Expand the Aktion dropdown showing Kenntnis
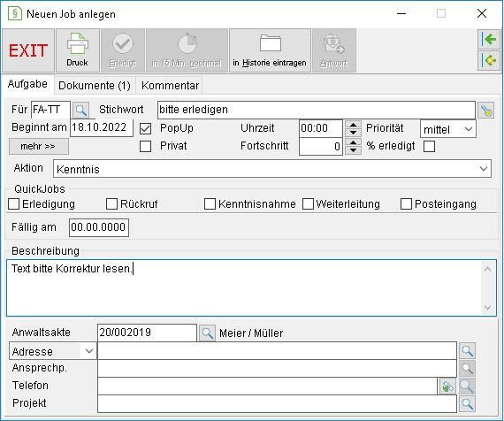The width and height of the screenshot is (504, 421). coord(272,169)
